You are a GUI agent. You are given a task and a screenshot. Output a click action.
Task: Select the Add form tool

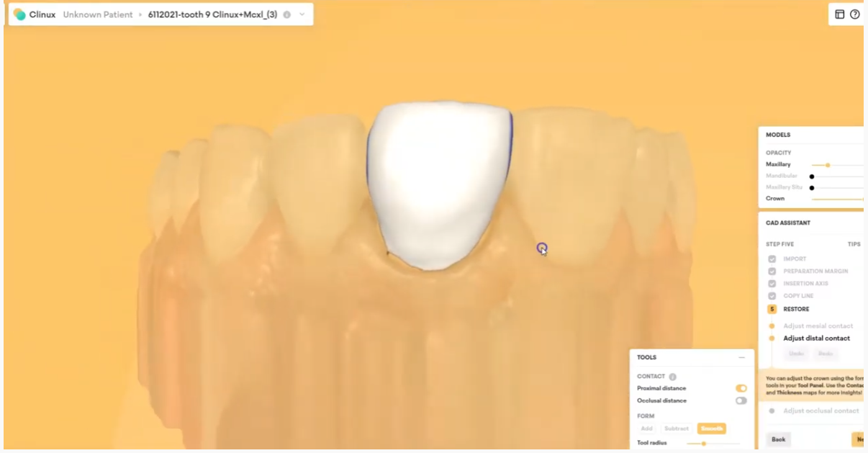(x=646, y=429)
